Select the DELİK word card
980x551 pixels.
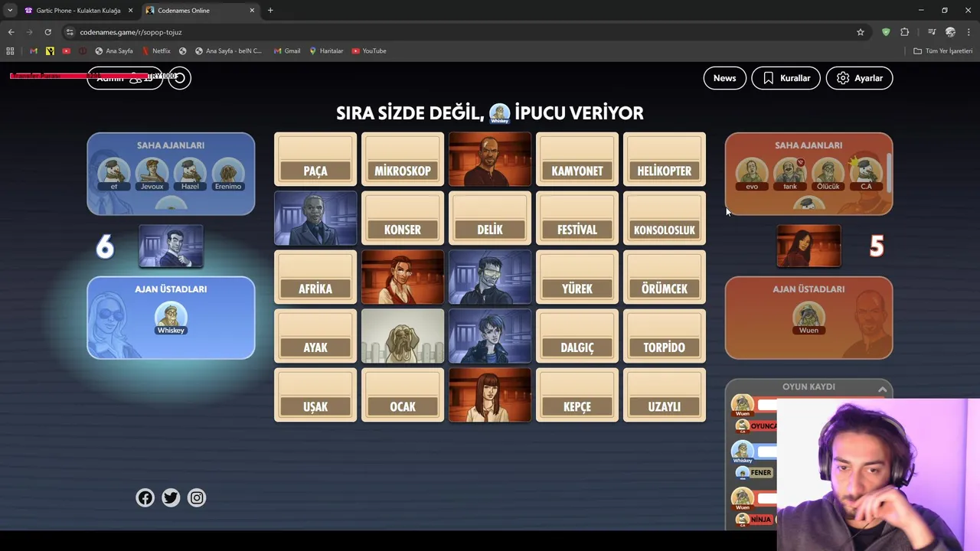pyautogui.click(x=490, y=218)
